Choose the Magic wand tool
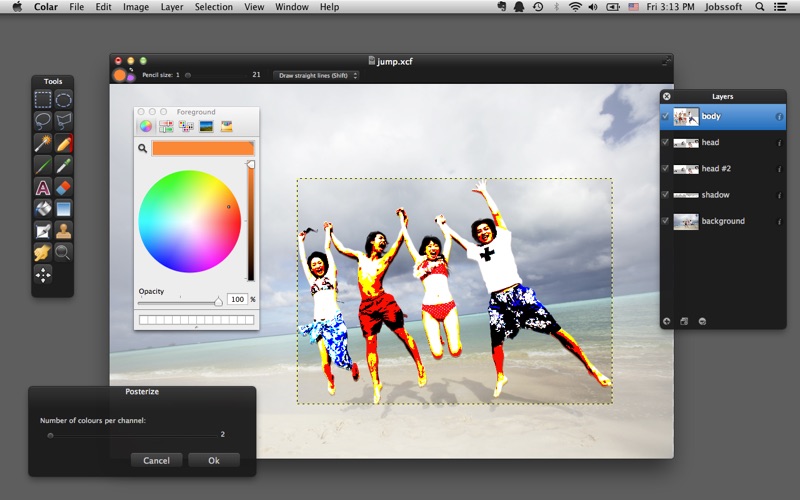Viewport: 800px width, 500px height. [43, 144]
